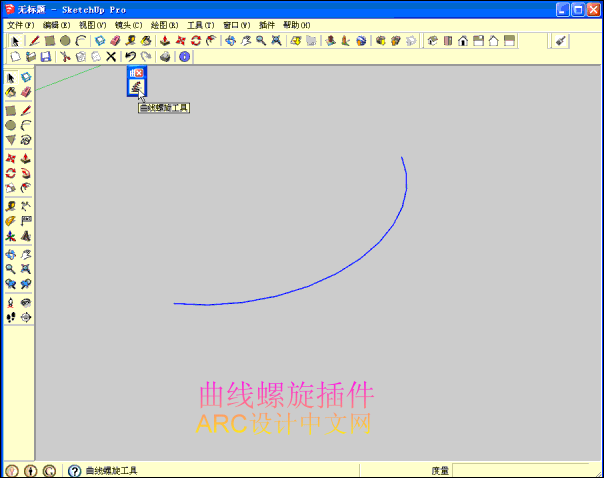This screenshot has width=604, height=478.
Task: Pick the Protractor tool in left palette
Action: tap(11, 221)
